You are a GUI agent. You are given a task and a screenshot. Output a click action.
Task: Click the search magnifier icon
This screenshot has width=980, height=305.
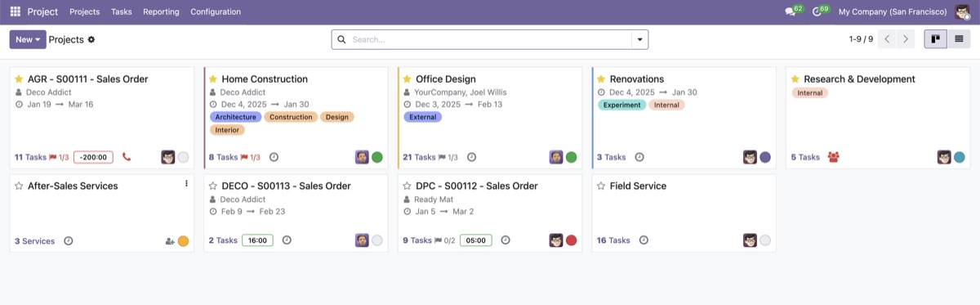(341, 39)
